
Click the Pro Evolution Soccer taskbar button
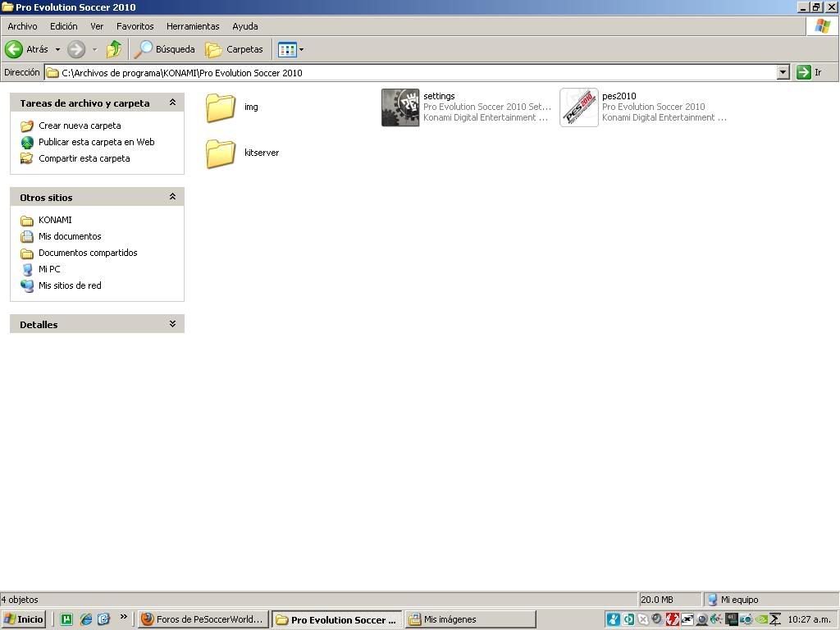(336, 619)
